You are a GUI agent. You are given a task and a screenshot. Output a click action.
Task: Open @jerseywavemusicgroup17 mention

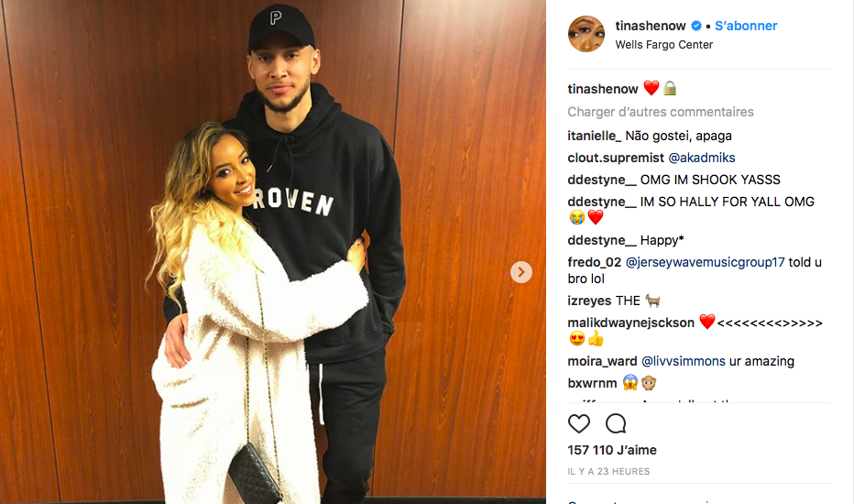(x=705, y=262)
